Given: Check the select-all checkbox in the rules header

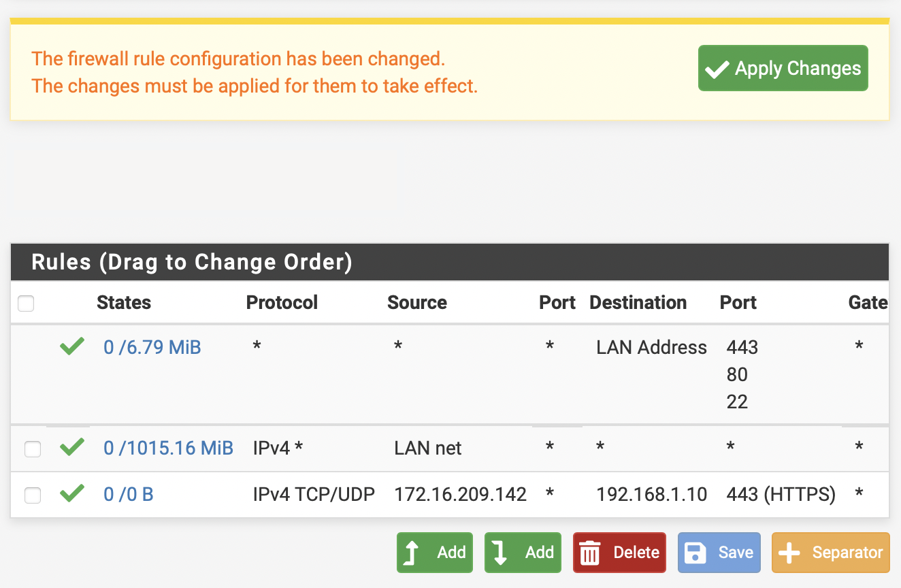Looking at the screenshot, I should [x=26, y=304].
